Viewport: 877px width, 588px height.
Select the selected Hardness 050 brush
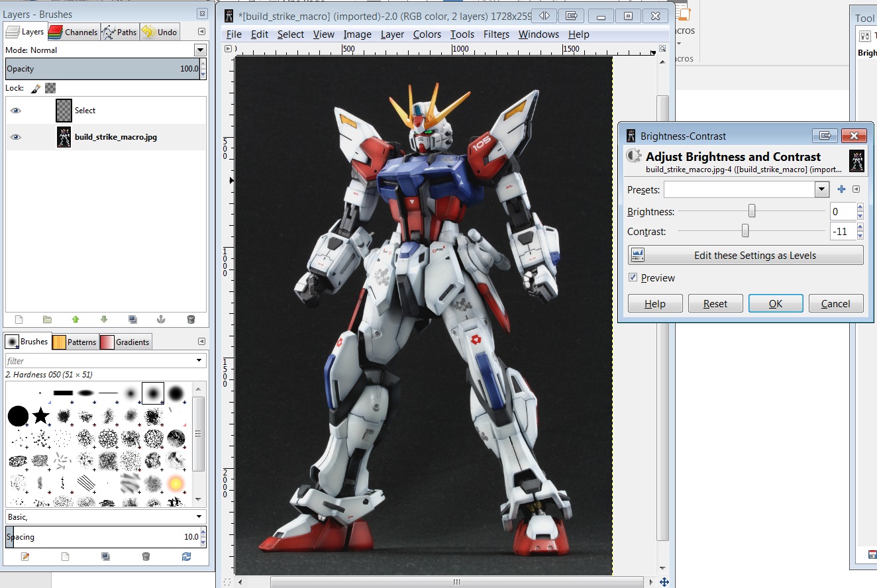153,393
